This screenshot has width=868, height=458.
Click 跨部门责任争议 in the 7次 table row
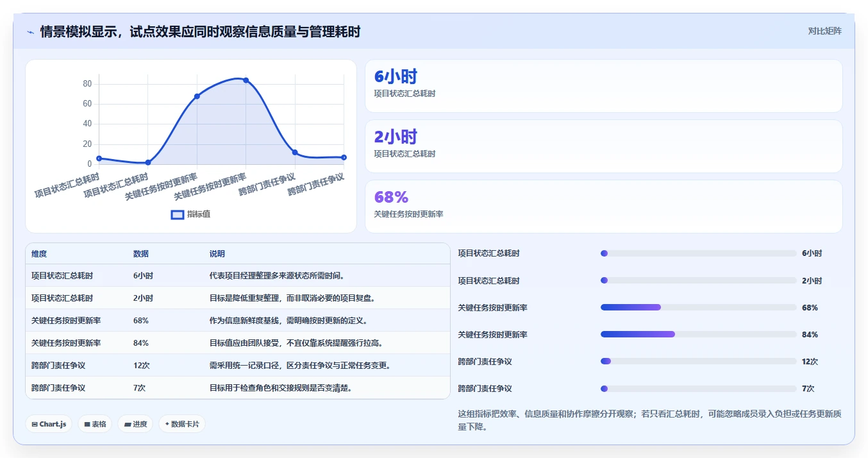(58, 388)
